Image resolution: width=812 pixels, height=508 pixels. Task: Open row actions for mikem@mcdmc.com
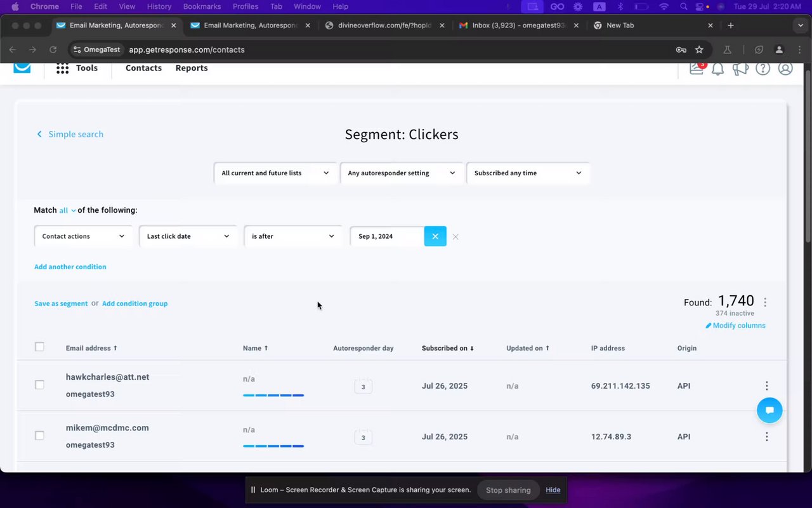766,436
